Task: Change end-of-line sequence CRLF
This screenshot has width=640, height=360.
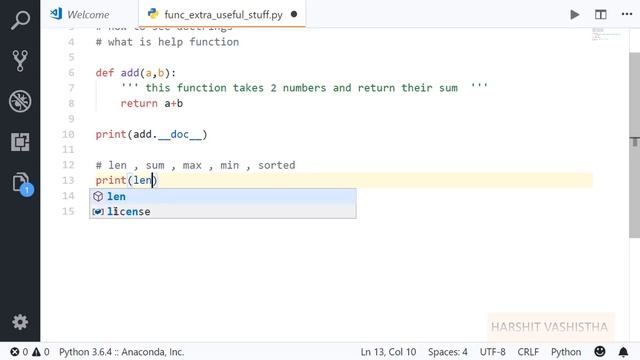Action: [x=528, y=352]
